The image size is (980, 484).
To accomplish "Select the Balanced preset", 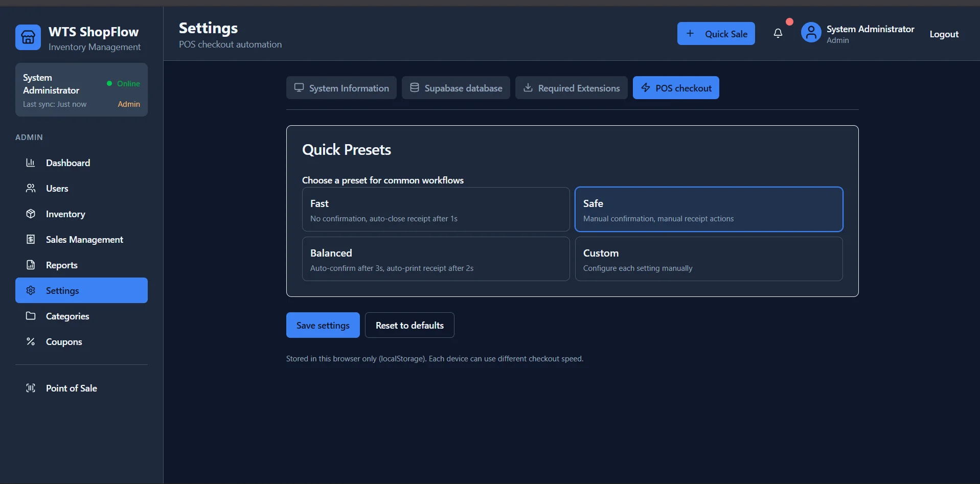I will 436,259.
